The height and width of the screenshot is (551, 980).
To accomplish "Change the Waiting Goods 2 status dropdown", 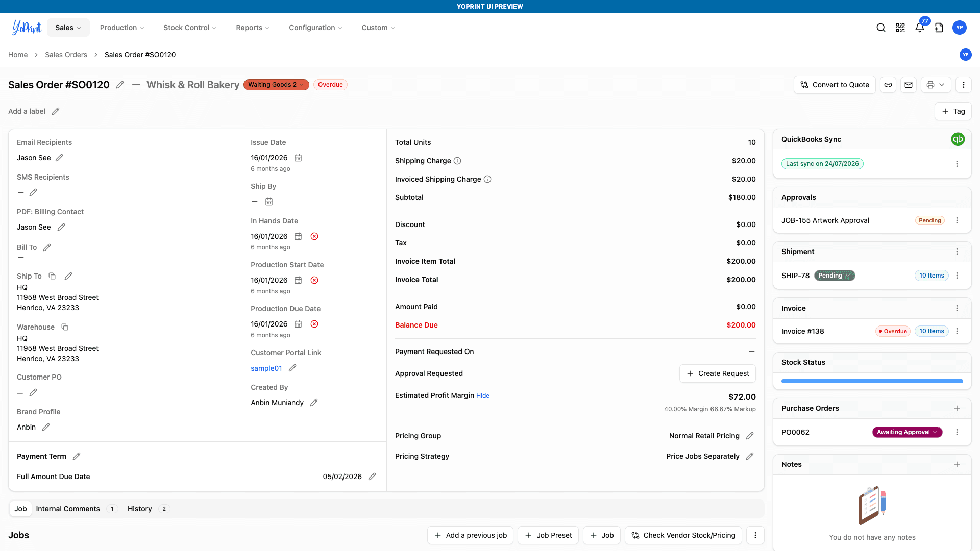I will click(276, 85).
